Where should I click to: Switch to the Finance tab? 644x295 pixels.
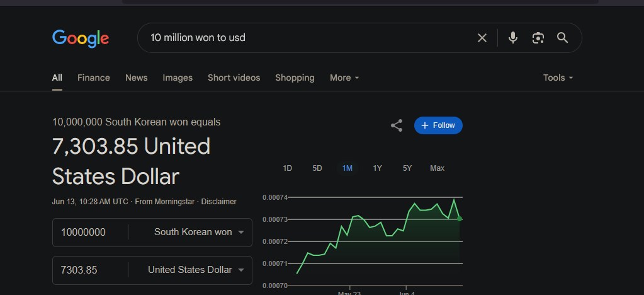(x=94, y=78)
